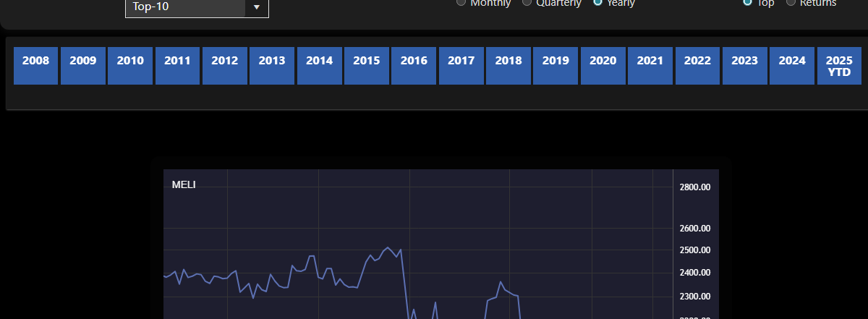The width and height of the screenshot is (868, 319).
Task: Switch to the Returns radio option
Action: 791,3
